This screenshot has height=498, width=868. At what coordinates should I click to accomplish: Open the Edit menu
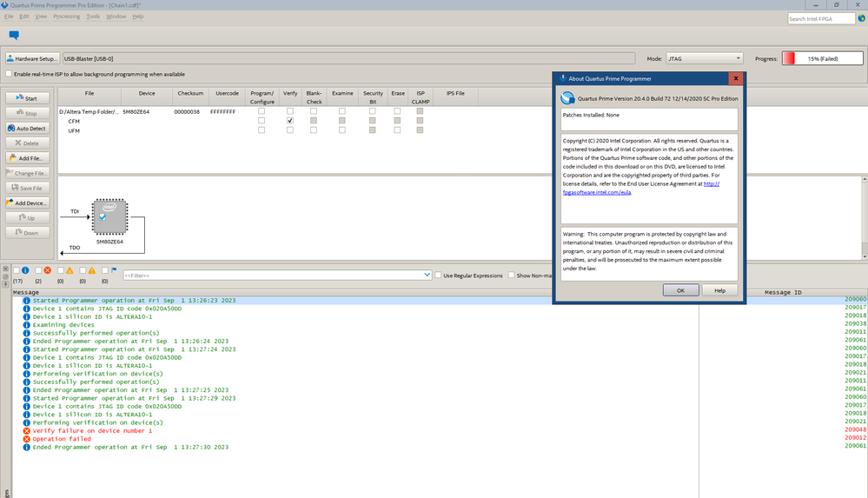24,17
